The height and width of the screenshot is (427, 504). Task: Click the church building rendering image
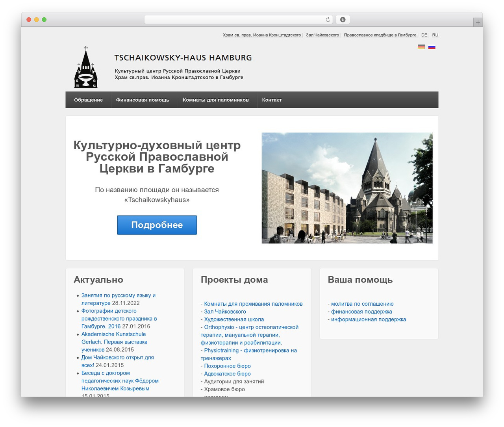(x=347, y=188)
